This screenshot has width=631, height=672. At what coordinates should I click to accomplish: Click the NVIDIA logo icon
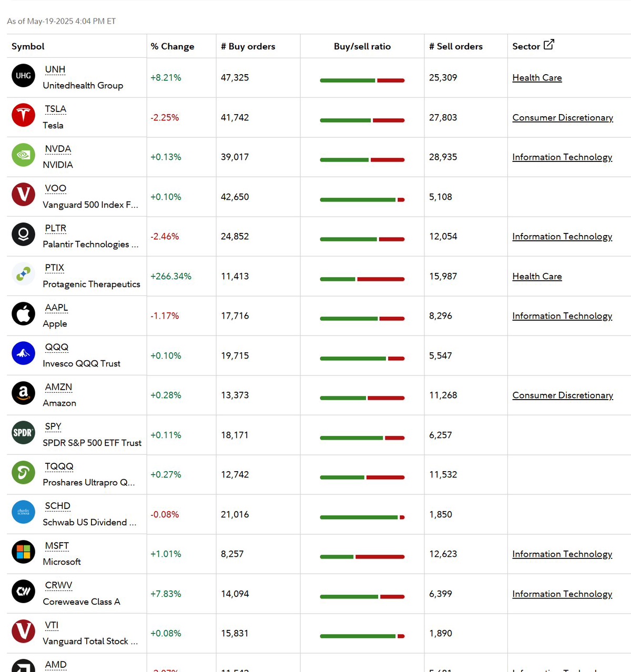[23, 155]
